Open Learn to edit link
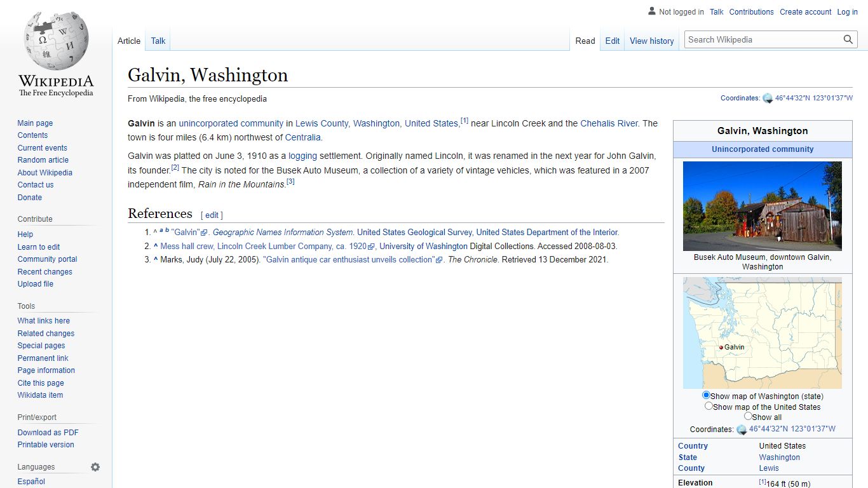This screenshot has width=868, height=488. point(39,247)
